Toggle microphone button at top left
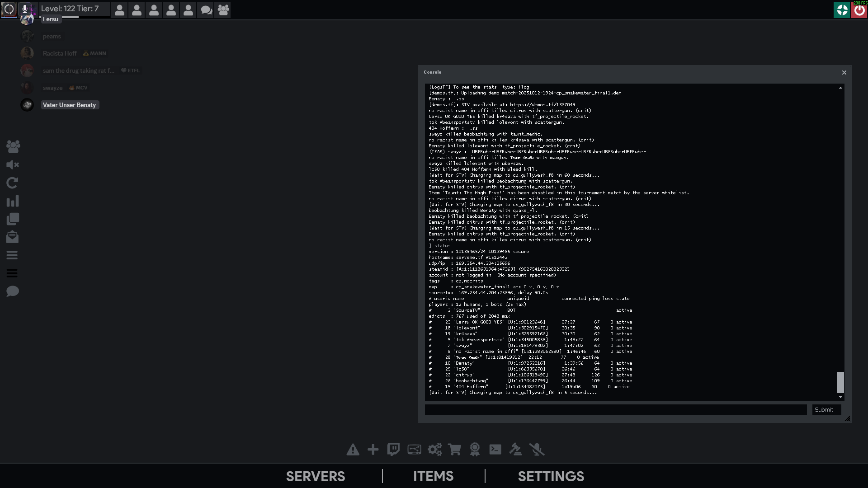868x488 pixels. (25, 9)
